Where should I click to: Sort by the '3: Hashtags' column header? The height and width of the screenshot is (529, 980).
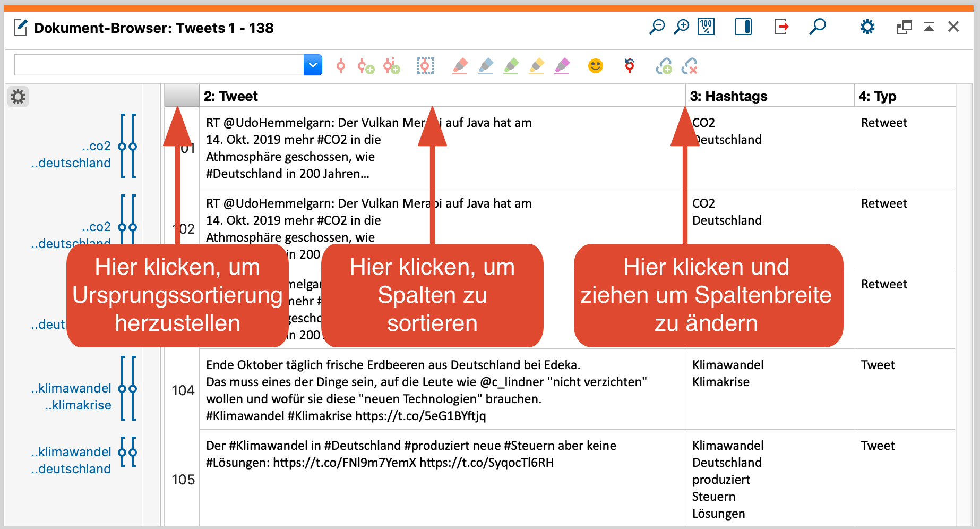770,96
